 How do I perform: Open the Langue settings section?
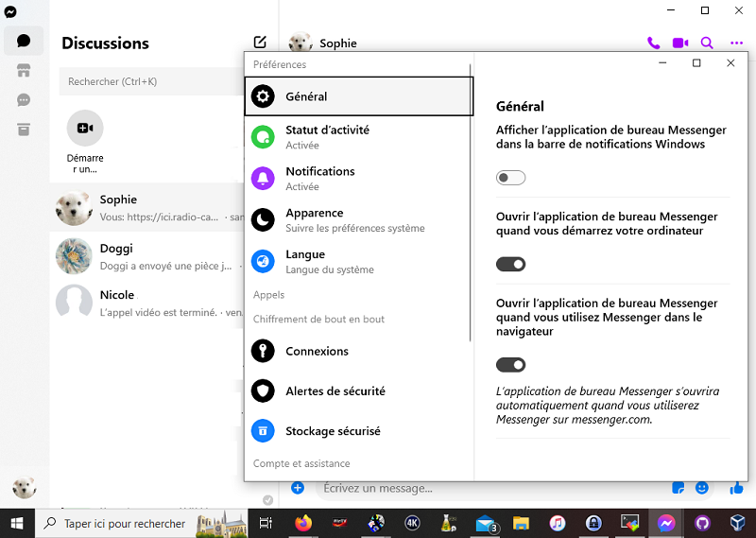click(x=305, y=262)
